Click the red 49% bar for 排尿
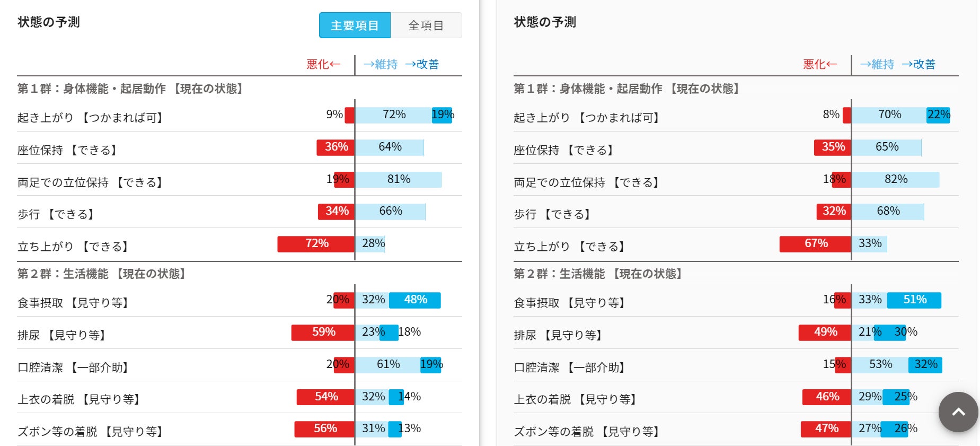 click(825, 333)
